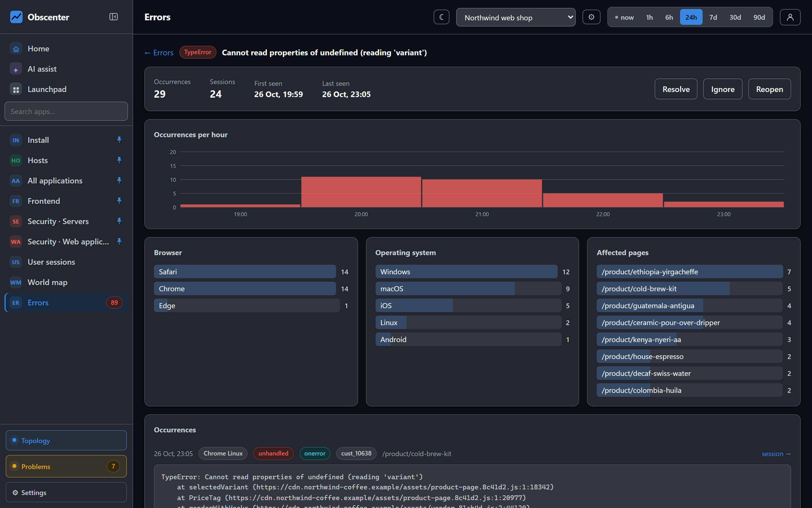Toggle dark mode with the moon icon
The height and width of the screenshot is (508, 812).
(441, 17)
